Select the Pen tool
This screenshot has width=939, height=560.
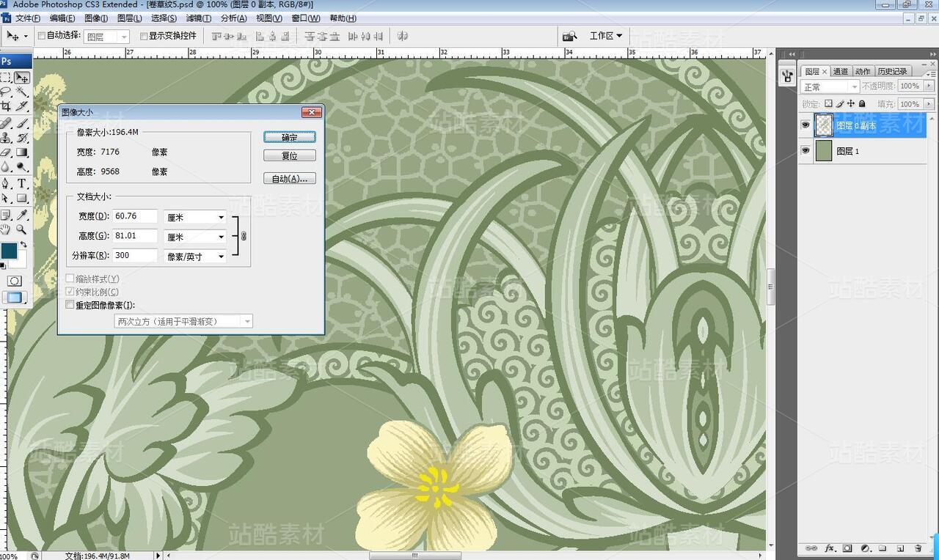coord(6,183)
